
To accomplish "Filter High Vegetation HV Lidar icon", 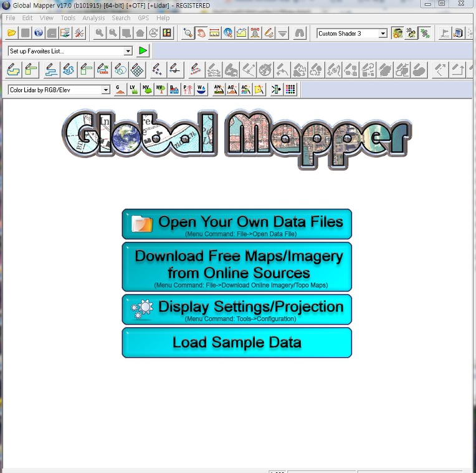I will [161, 89].
